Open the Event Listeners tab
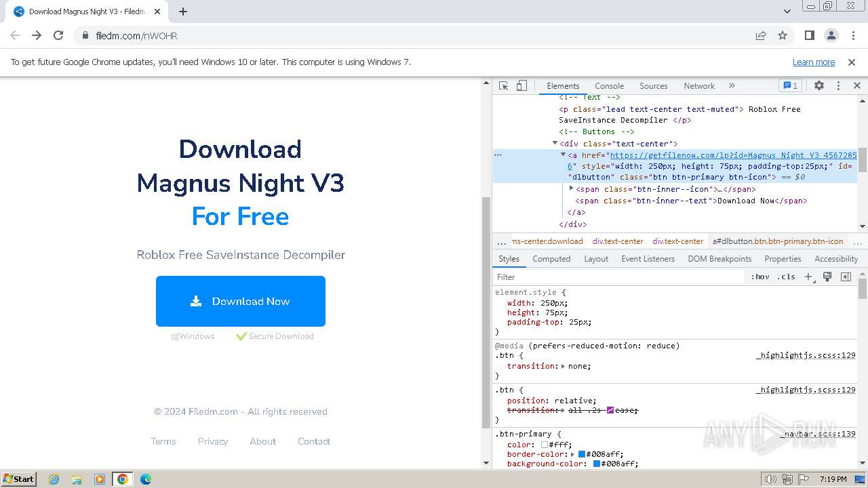Image resolution: width=868 pixels, height=488 pixels. point(648,259)
